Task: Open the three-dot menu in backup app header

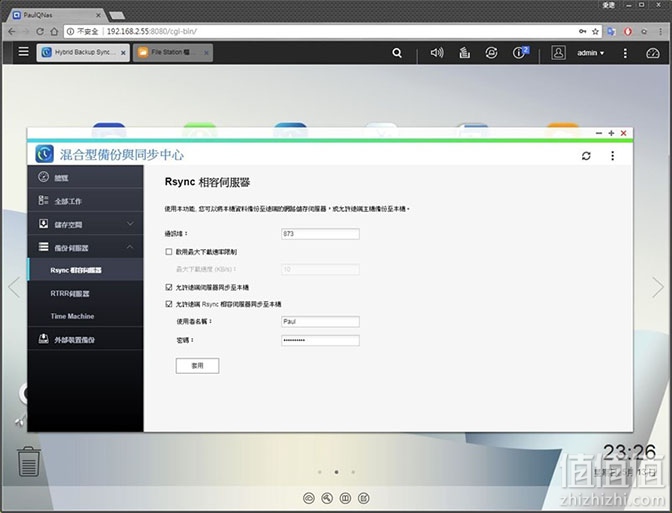Action: [x=612, y=156]
